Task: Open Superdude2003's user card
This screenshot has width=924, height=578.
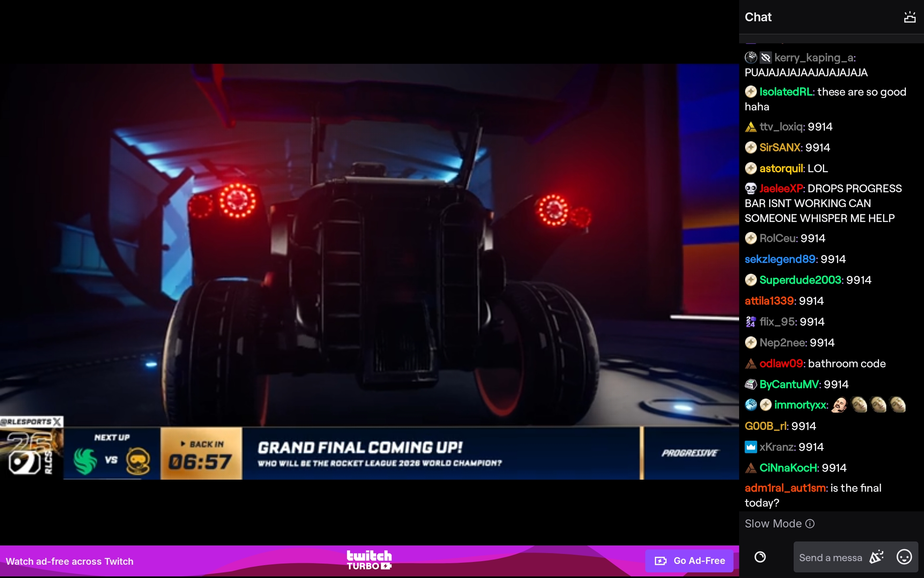Action: pyautogui.click(x=800, y=280)
